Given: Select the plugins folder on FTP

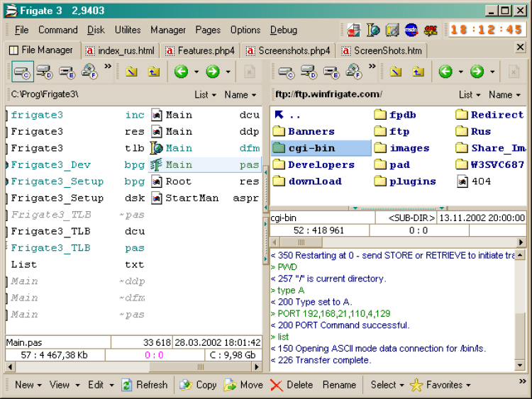Looking at the screenshot, I should click(405, 181).
